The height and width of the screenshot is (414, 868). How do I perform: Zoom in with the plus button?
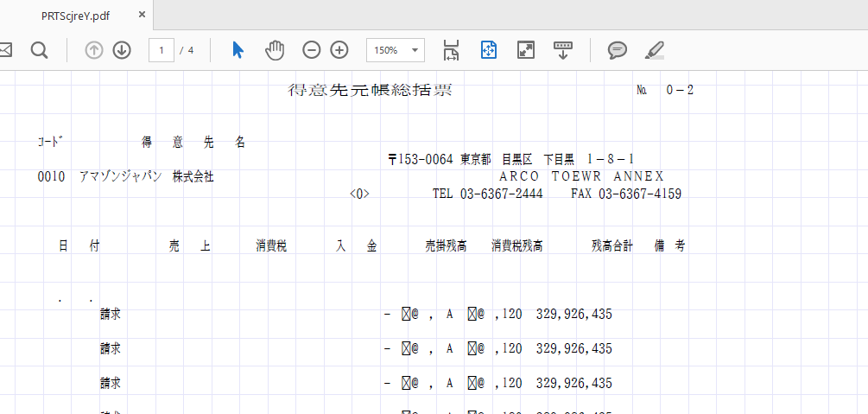(339, 50)
